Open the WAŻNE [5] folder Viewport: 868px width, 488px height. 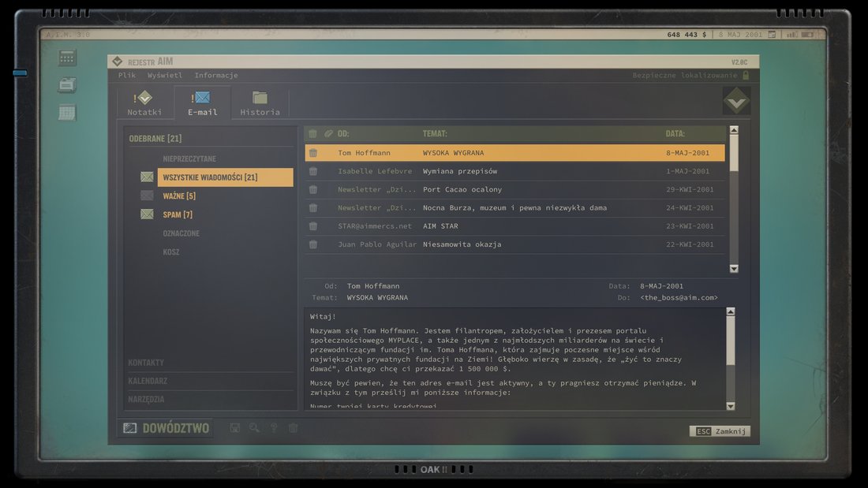(x=179, y=196)
